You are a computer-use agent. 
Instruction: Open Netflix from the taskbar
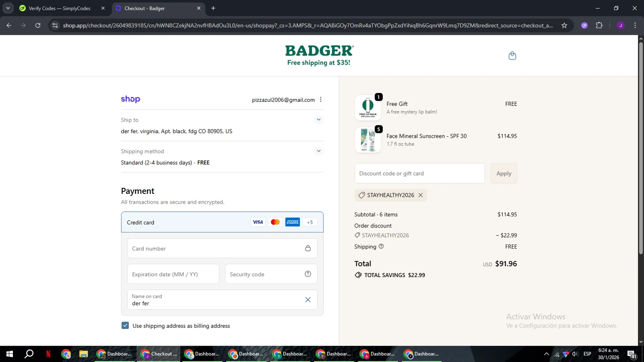48,354
